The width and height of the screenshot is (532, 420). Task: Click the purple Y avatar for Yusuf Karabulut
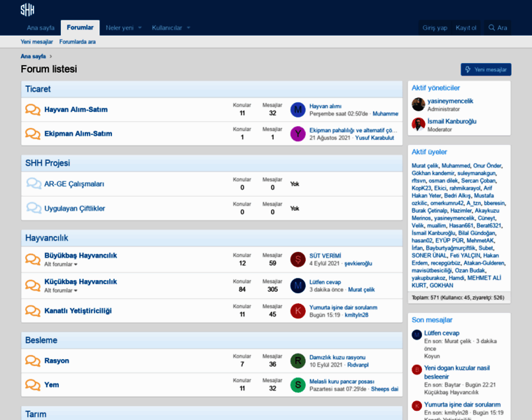(298, 134)
